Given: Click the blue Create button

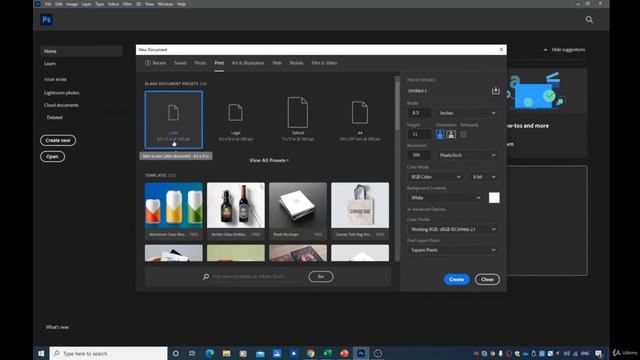Looking at the screenshot, I should coord(456,280).
